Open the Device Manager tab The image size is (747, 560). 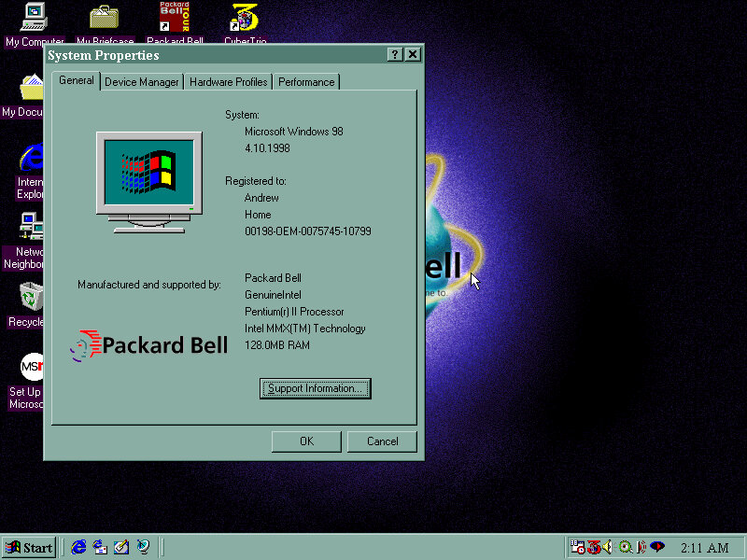141,82
